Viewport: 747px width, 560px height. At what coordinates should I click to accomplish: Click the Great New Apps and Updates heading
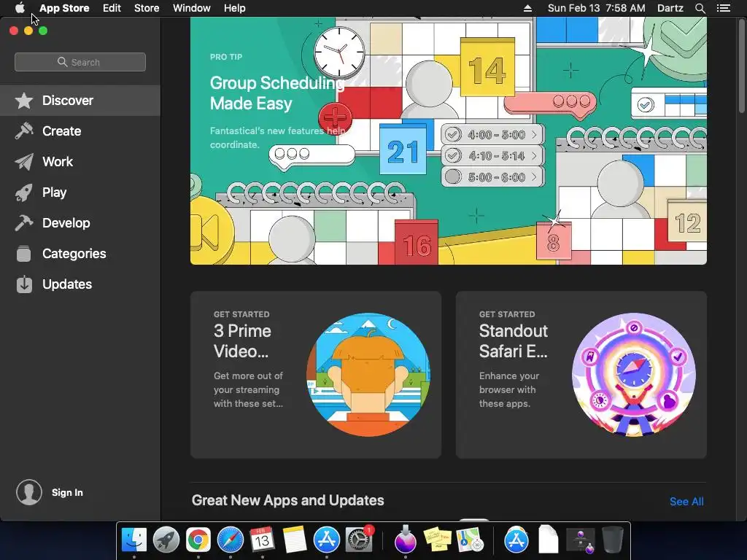point(287,500)
